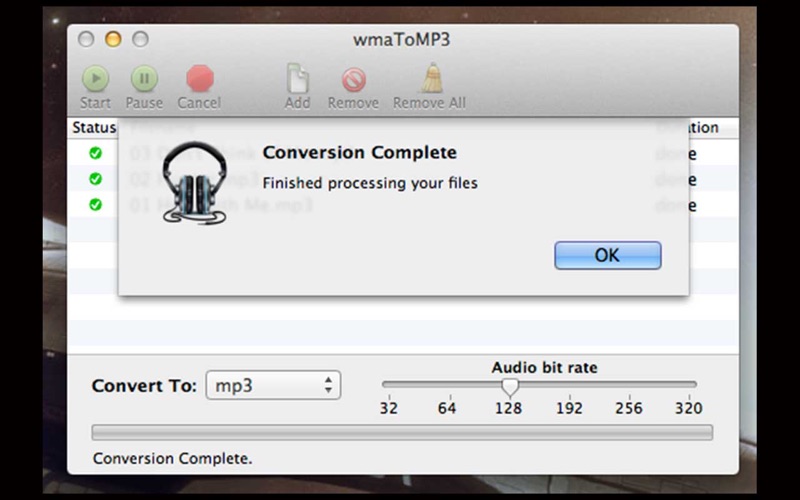
Task: Select the first green checkmark status
Action: [x=95, y=153]
